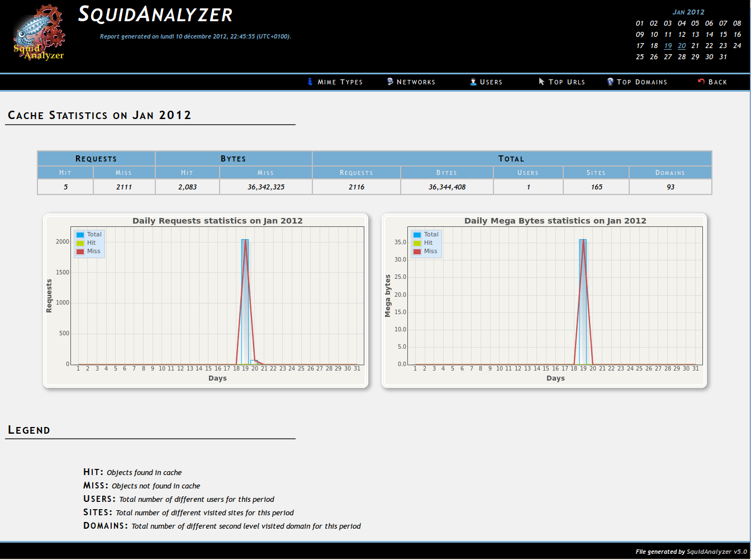Open the Top Urls menu item
The width and height of the screenshot is (751, 560).
point(567,82)
